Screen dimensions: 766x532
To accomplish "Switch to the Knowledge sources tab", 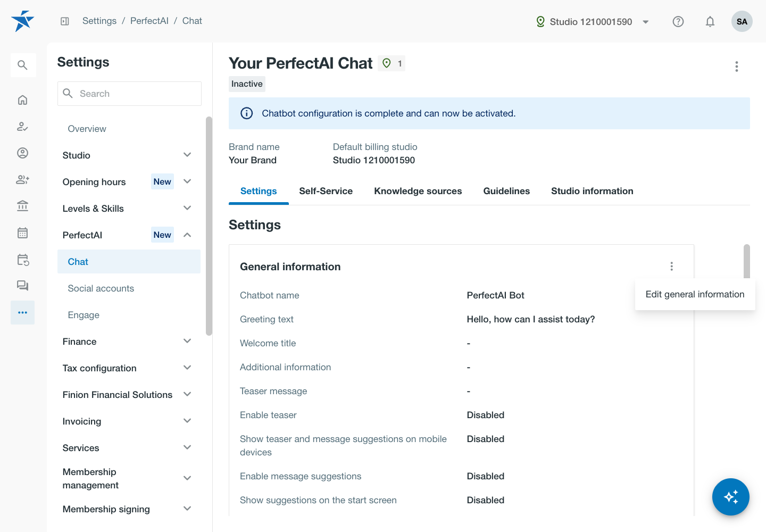I will pyautogui.click(x=418, y=191).
